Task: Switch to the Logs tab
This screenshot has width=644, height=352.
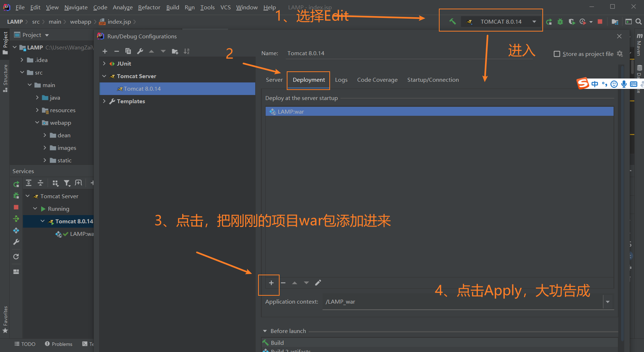Action: (x=341, y=80)
